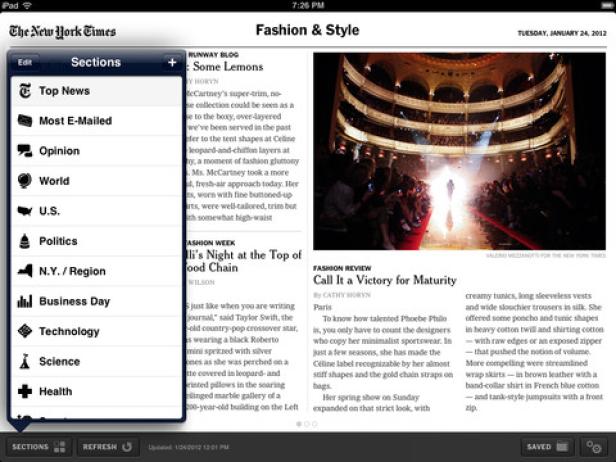Screen dimensions: 616x462
Task: Tap the Opinion speech bubbles icon
Action: click(x=25, y=151)
